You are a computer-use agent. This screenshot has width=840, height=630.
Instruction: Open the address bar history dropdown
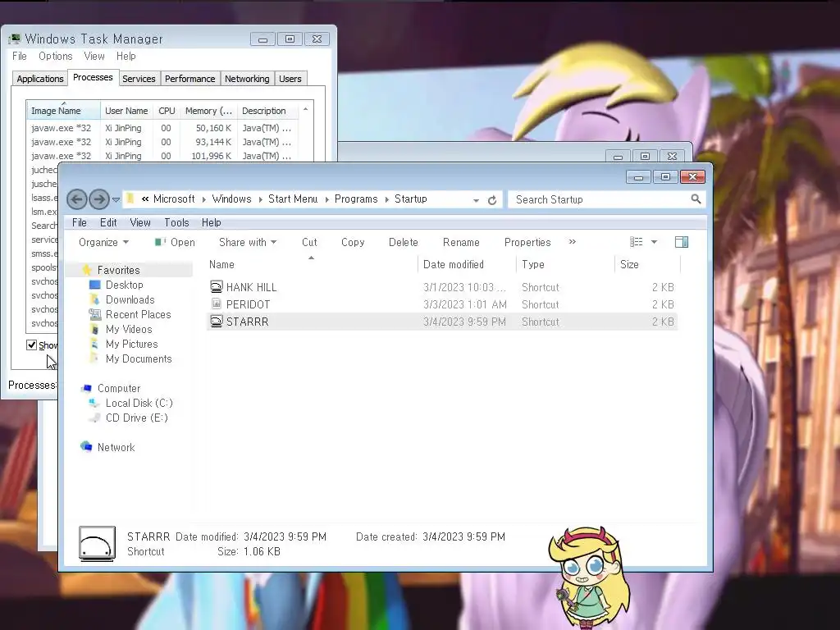476,200
